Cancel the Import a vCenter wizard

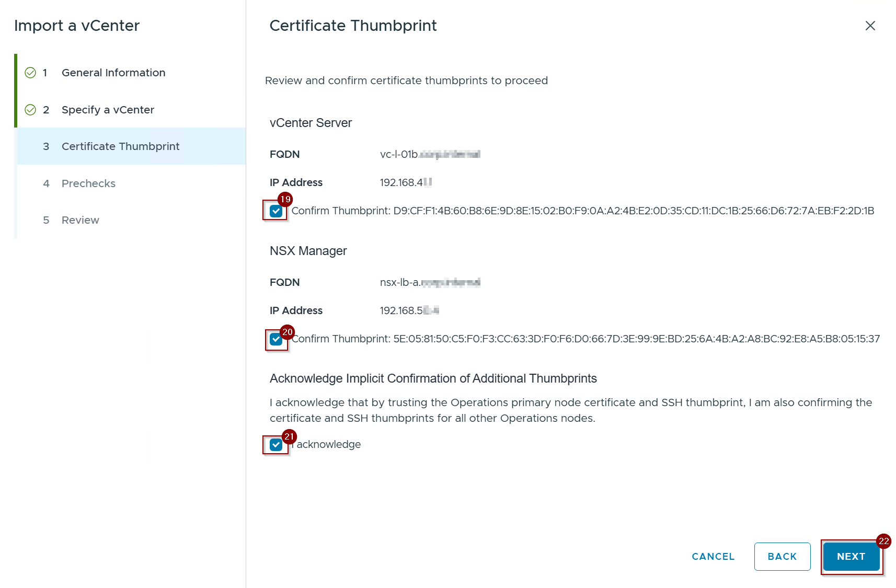pos(713,557)
